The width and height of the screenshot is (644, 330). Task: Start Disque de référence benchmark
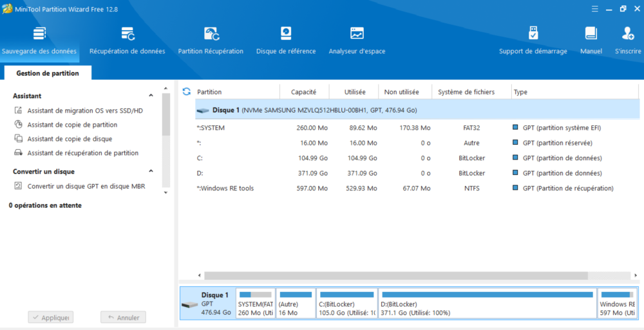[286, 40]
